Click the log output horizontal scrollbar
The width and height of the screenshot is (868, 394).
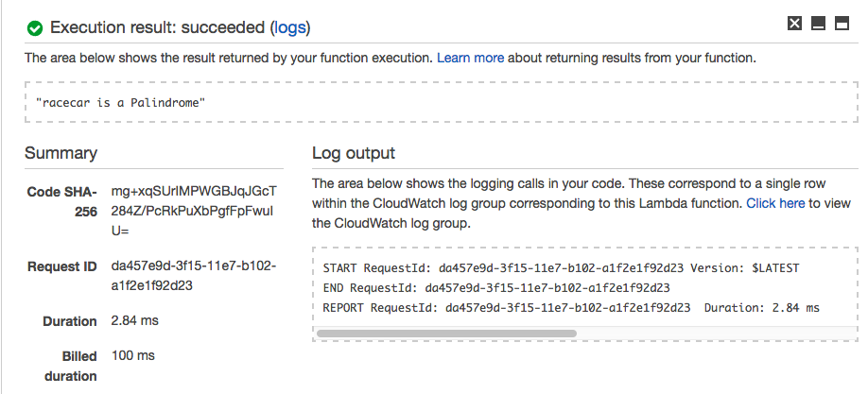point(446,334)
